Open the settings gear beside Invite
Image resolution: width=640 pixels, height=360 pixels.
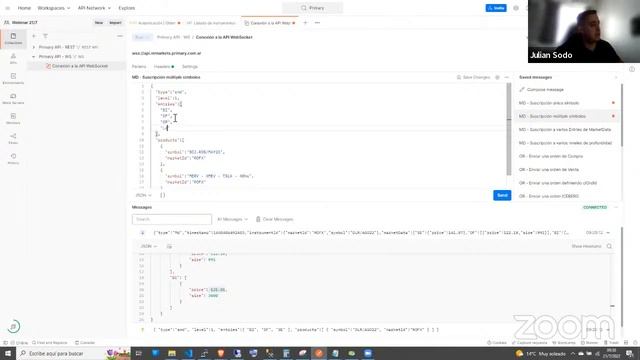[516, 8]
